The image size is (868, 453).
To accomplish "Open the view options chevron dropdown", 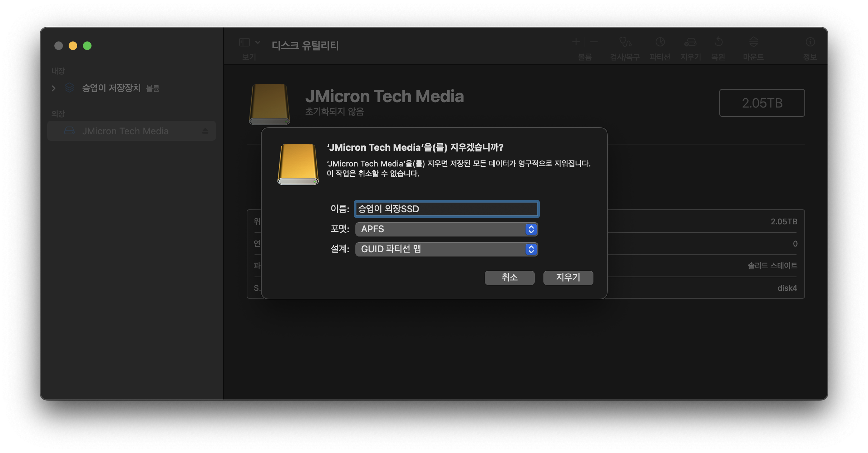I will (258, 43).
